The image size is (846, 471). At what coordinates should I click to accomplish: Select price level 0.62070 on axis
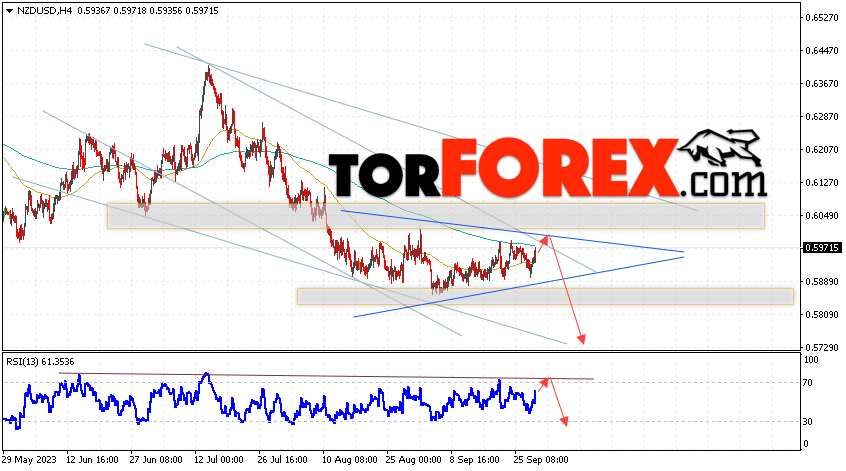point(822,149)
